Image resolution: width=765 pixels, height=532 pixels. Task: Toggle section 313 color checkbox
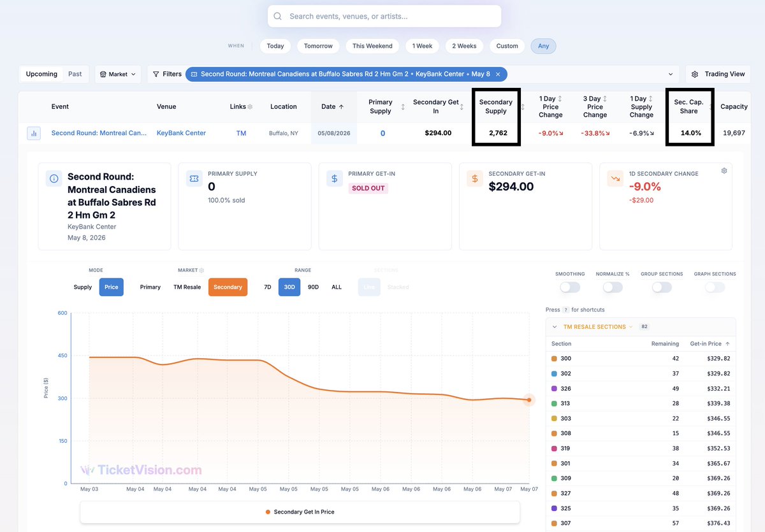tap(554, 403)
